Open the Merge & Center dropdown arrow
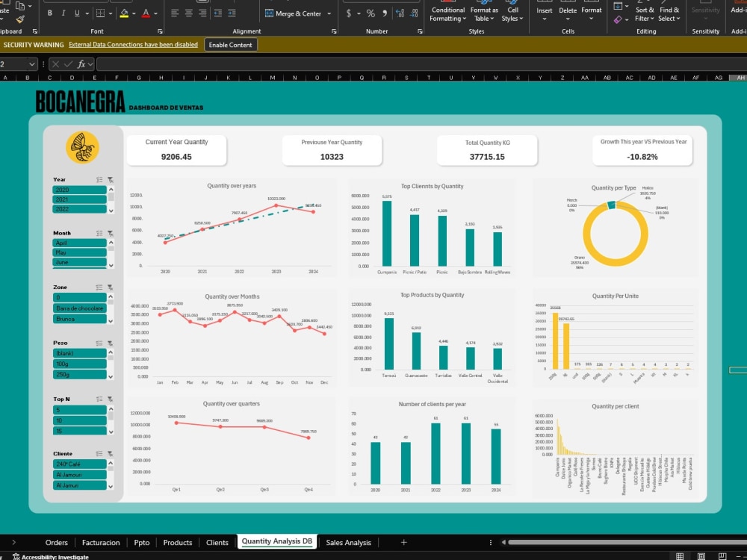The image size is (747, 560). (329, 13)
